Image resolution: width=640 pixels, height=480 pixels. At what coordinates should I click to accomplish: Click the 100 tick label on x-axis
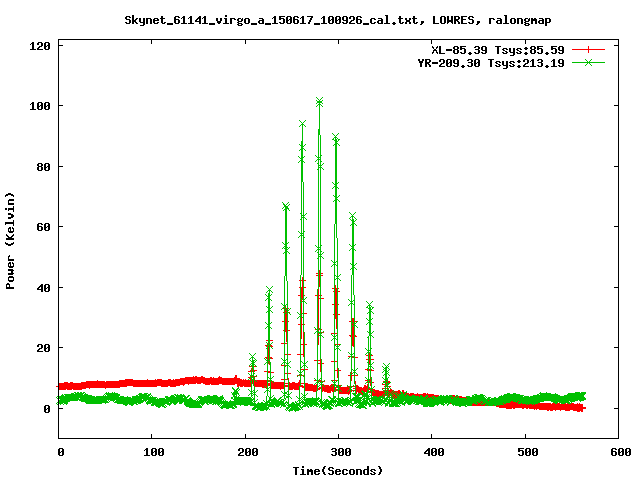coord(152,453)
